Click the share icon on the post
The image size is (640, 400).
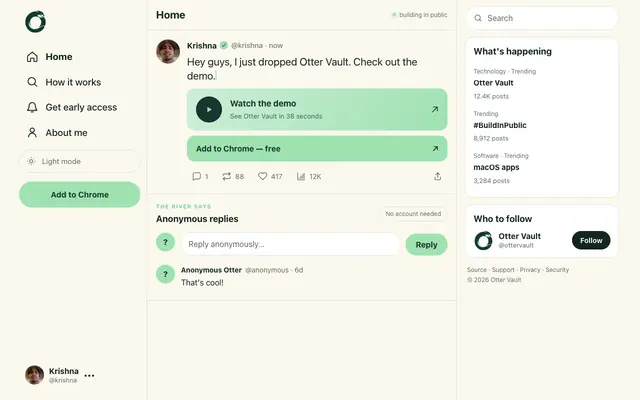tap(438, 176)
